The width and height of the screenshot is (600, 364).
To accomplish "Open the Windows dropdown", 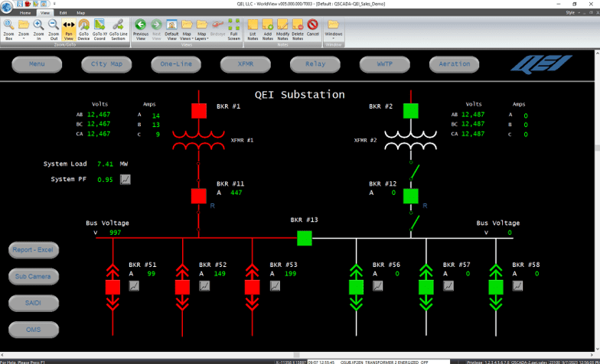I will tap(334, 29).
